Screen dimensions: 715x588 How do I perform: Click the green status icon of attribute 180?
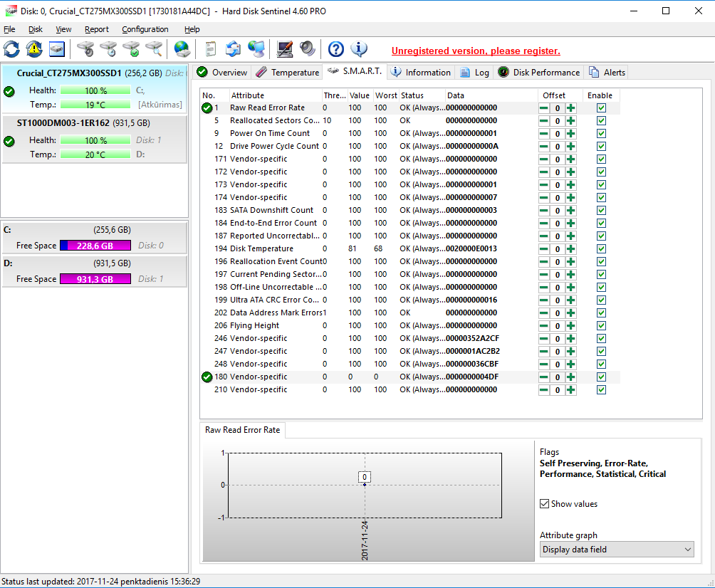click(207, 377)
